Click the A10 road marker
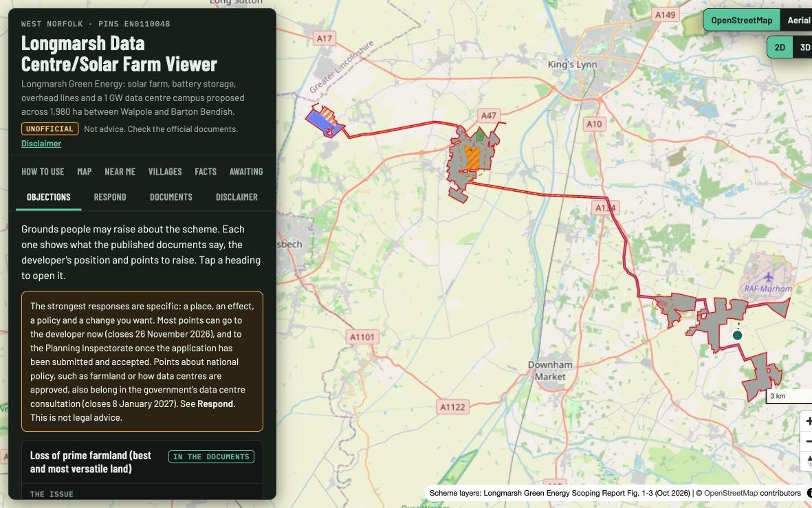Image resolution: width=812 pixels, height=508 pixels. pyautogui.click(x=594, y=124)
